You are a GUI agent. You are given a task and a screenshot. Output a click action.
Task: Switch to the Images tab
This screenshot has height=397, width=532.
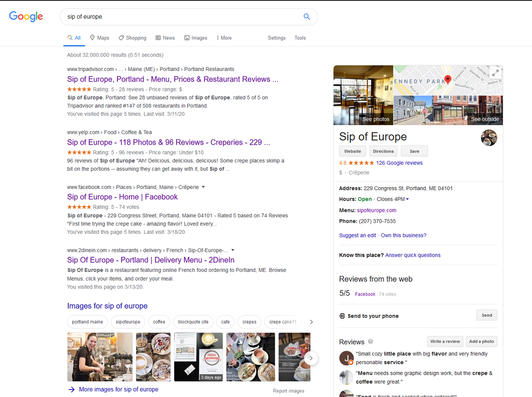[196, 38]
